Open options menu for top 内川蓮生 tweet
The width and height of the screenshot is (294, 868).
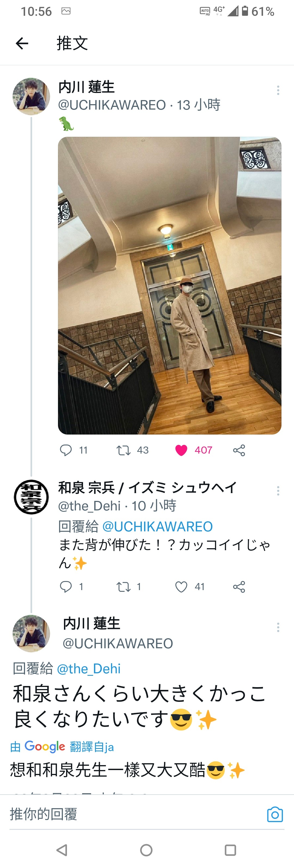[278, 90]
